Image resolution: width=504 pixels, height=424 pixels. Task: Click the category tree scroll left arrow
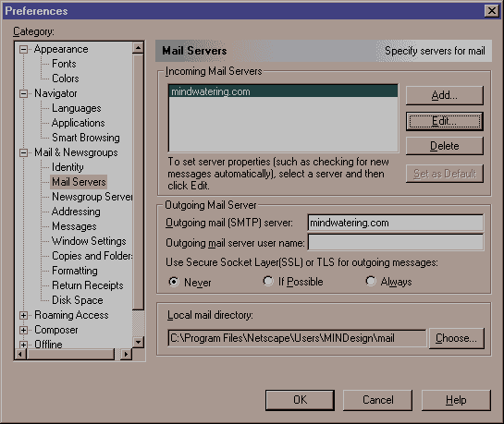coord(20,354)
